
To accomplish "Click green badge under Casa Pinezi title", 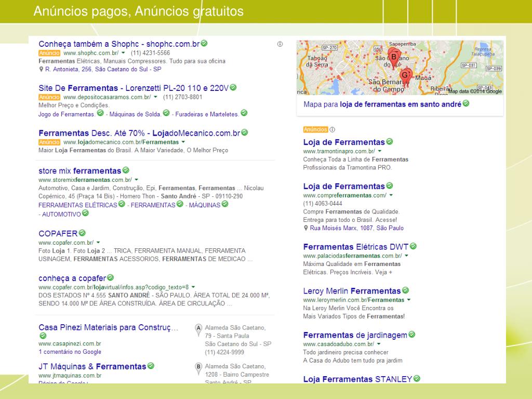I will [43, 336].
